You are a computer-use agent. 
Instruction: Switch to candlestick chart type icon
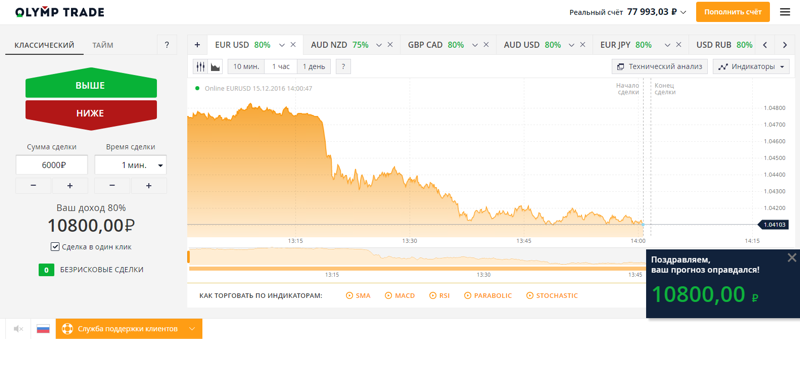[201, 67]
